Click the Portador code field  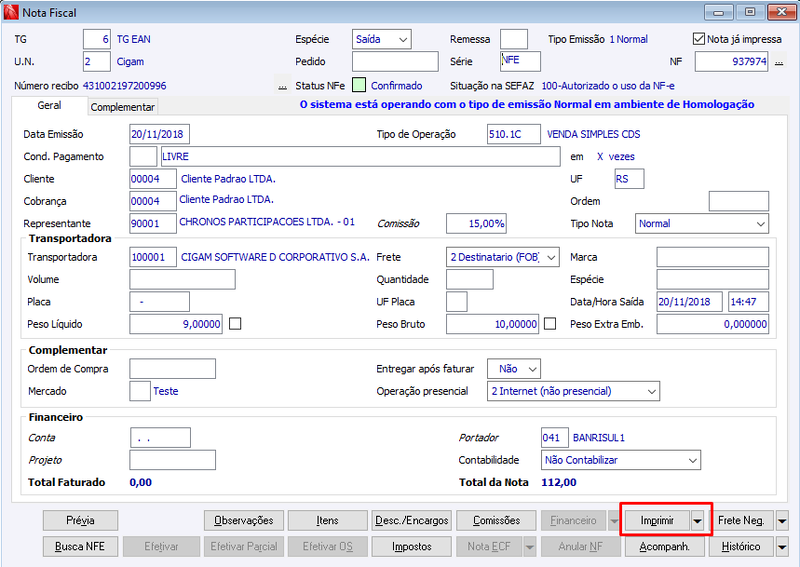coord(555,438)
